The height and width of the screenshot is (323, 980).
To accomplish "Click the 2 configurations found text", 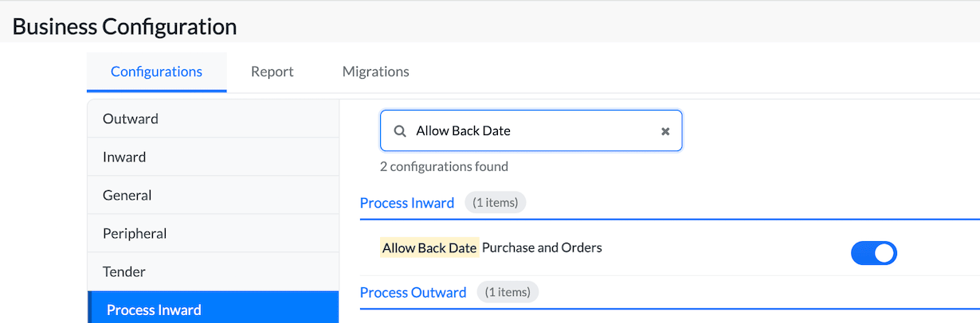I will tap(444, 166).
